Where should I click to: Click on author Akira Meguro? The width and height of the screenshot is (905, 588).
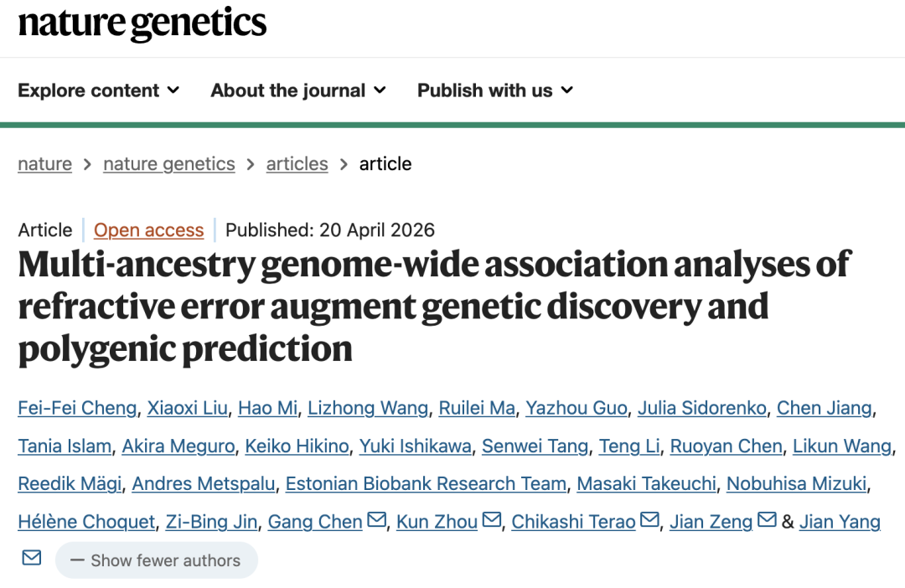178,446
